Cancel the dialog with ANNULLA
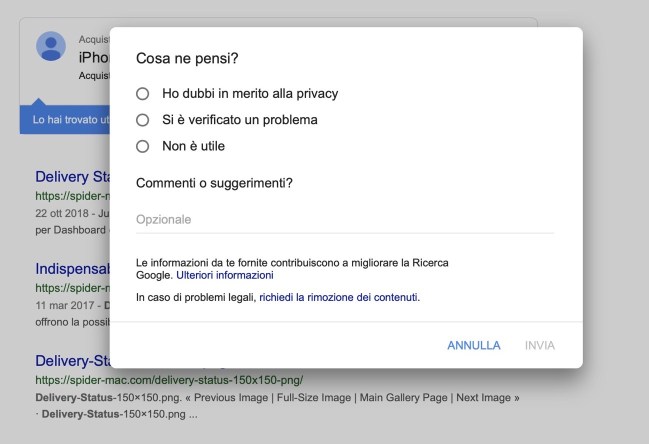This screenshot has height=444, width=649. 474,346
